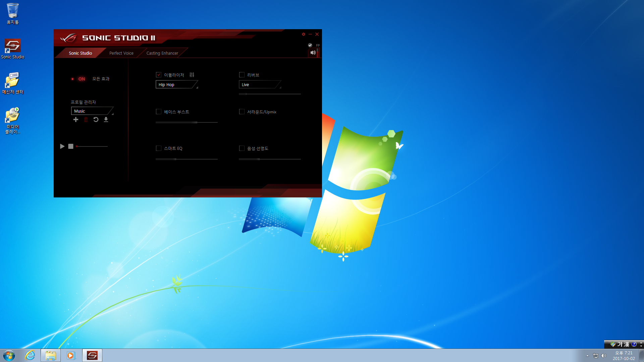644x362 pixels.
Task: Open the Live reverb preset dropdown
Action: pyautogui.click(x=260, y=84)
